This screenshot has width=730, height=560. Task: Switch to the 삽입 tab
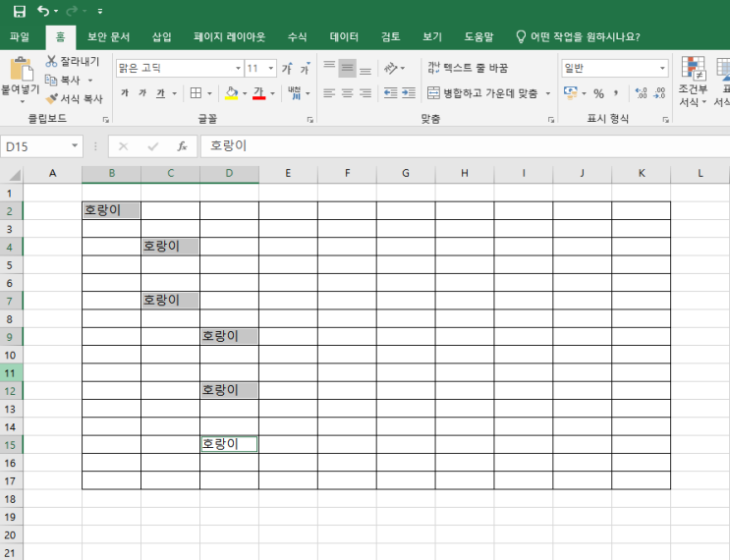(x=161, y=36)
